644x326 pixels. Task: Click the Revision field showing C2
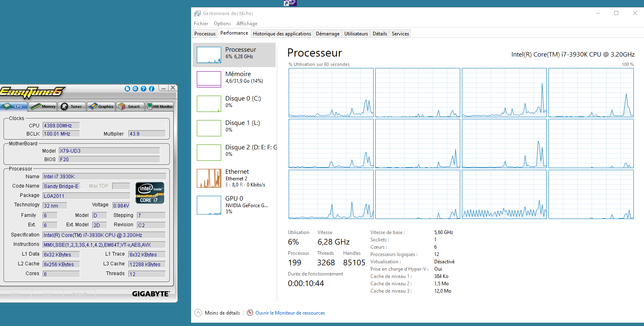point(151,225)
